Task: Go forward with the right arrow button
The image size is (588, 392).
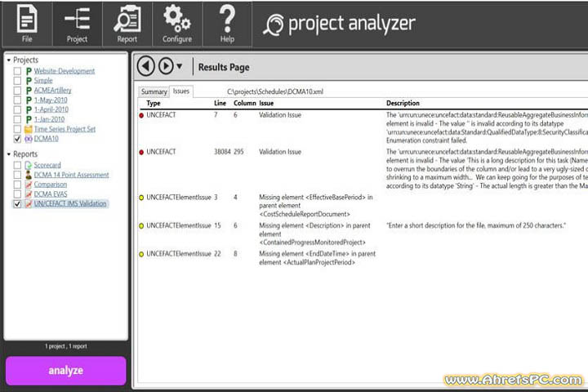Action: pyautogui.click(x=166, y=66)
